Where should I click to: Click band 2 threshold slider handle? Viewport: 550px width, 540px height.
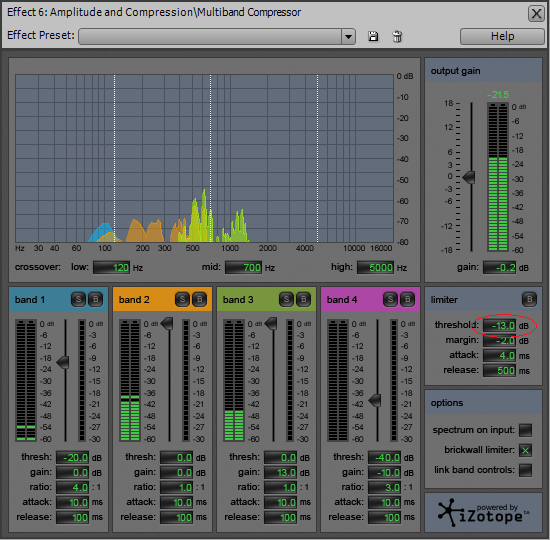(167, 324)
